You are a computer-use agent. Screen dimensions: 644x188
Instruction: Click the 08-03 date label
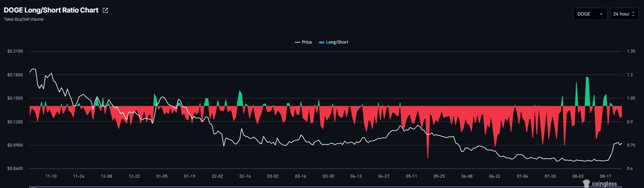(578, 176)
